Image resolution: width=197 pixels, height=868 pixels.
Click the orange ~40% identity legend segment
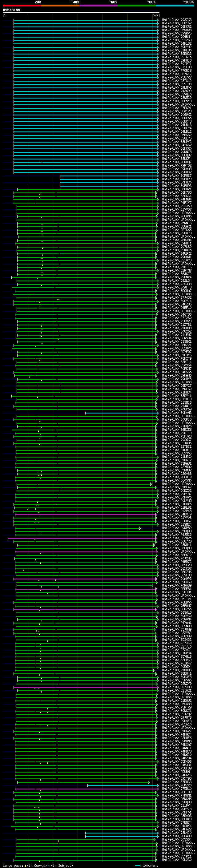click(60, 6)
